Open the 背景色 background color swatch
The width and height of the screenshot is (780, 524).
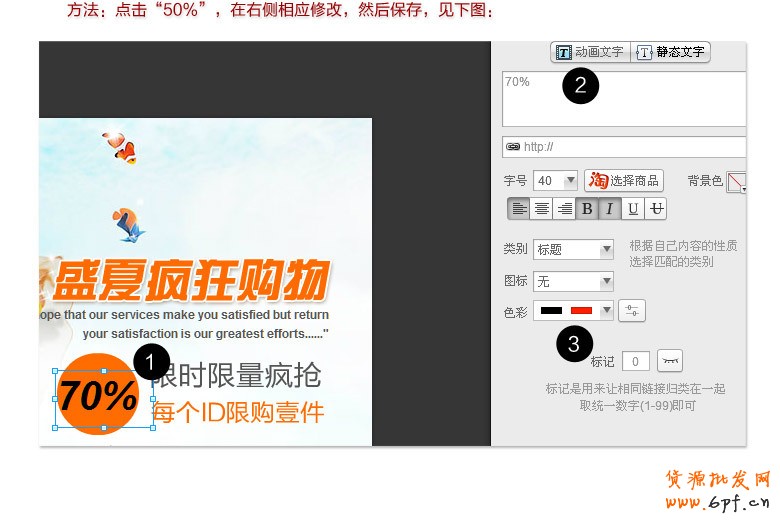pyautogui.click(x=736, y=182)
